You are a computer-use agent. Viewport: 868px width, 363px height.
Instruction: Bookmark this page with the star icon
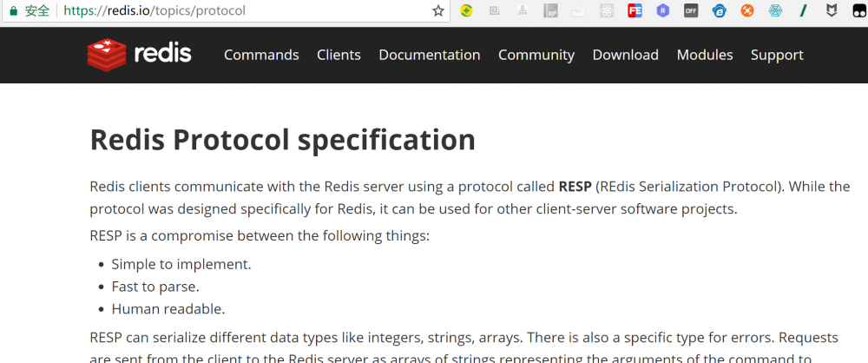pyautogui.click(x=438, y=11)
